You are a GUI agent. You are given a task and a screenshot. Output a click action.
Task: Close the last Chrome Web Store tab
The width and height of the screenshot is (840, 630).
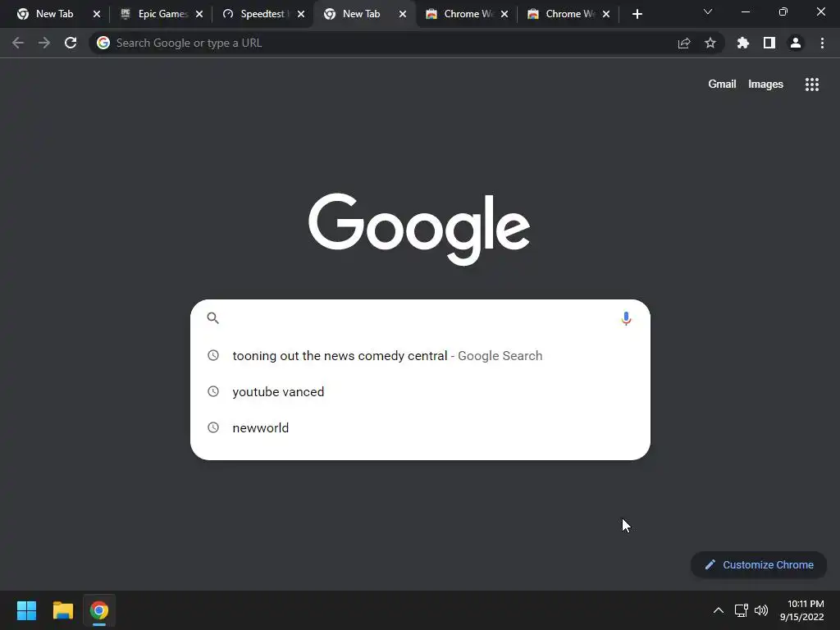tap(606, 15)
